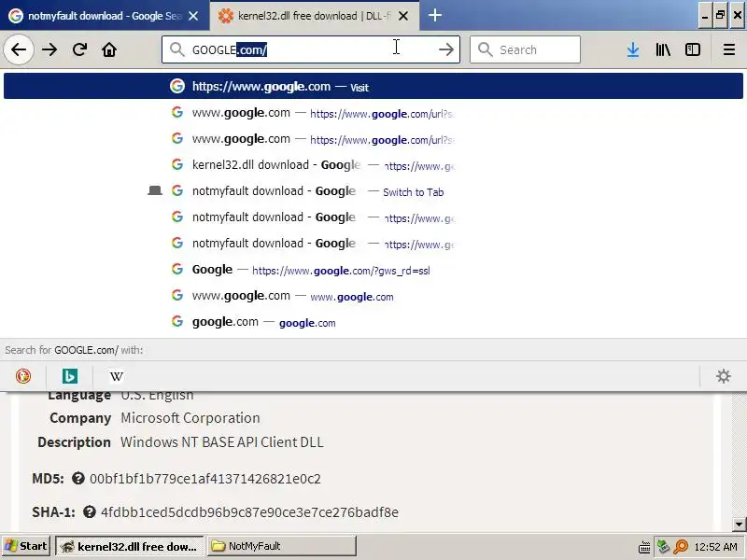Click the Windows NT BASE API Client DLL description
747x560 pixels.
tap(222, 441)
